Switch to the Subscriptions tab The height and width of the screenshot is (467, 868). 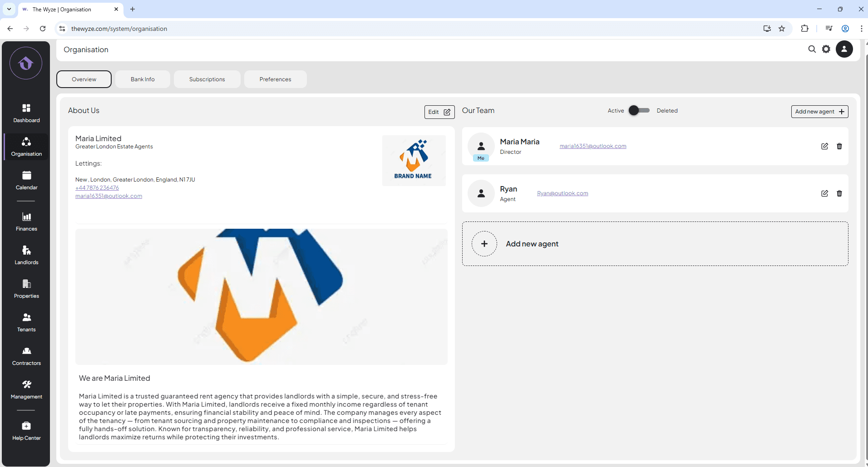(207, 79)
